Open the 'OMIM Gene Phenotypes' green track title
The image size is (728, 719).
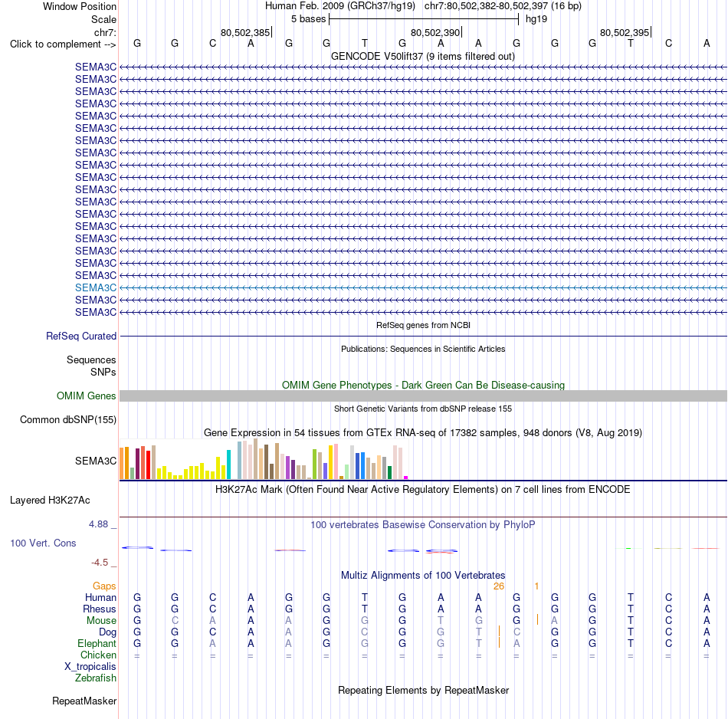(x=423, y=385)
